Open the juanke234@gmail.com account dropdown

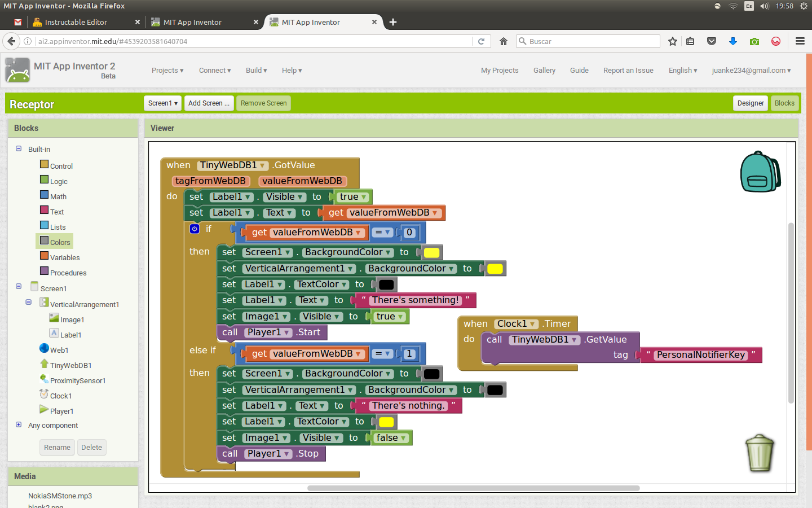(751, 71)
